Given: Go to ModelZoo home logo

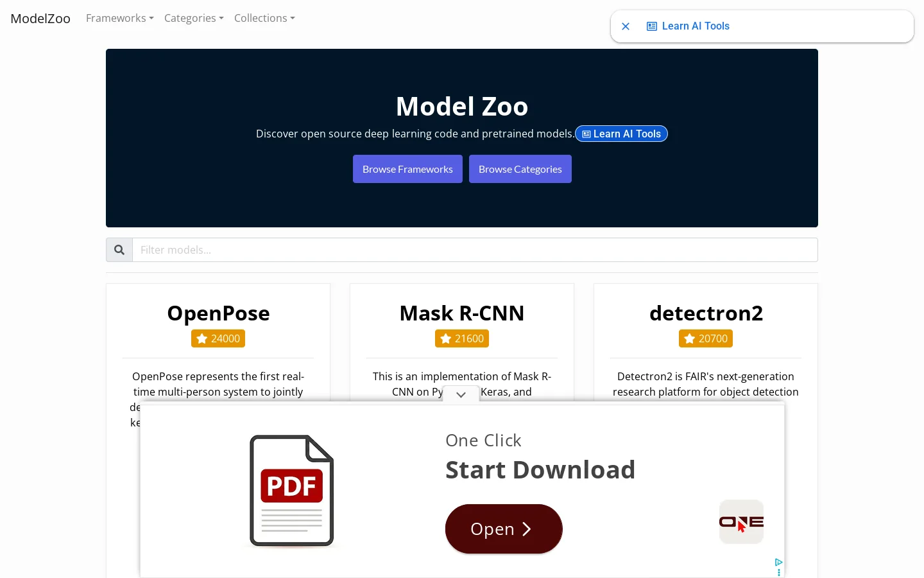Looking at the screenshot, I should (40, 19).
